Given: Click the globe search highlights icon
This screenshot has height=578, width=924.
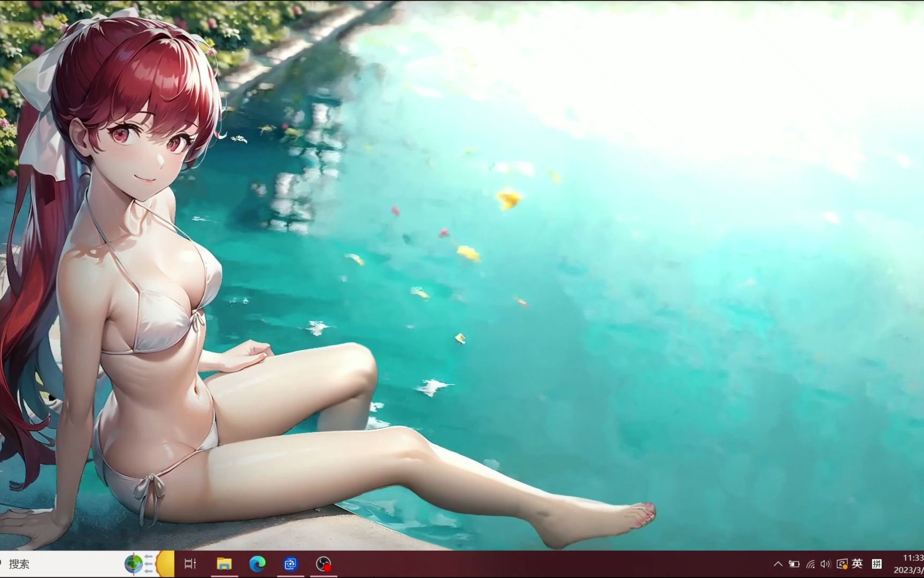Looking at the screenshot, I should 133,564.
